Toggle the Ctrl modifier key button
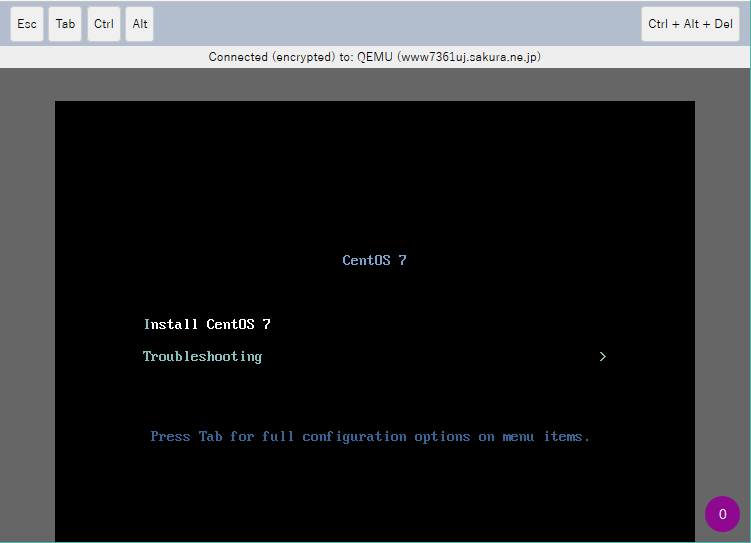 (104, 24)
